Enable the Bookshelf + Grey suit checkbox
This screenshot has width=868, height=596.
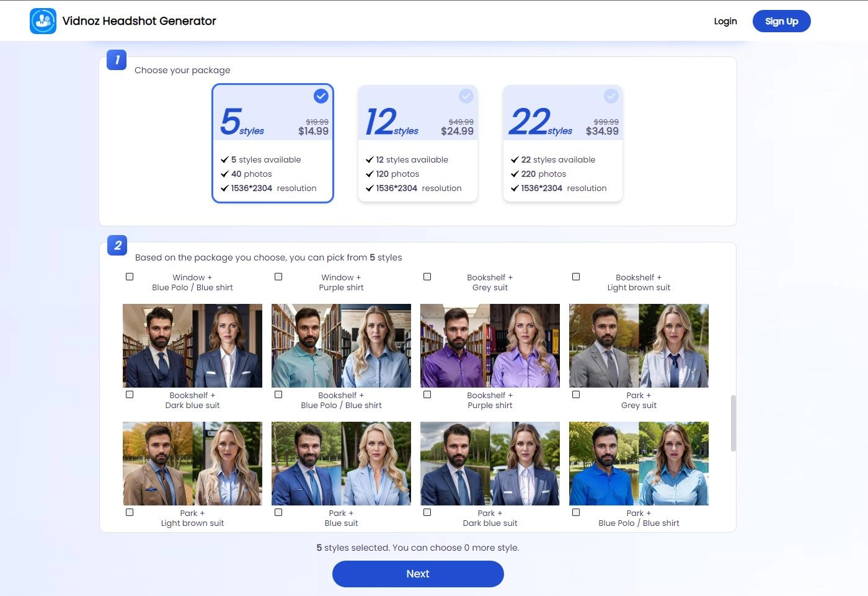point(427,277)
